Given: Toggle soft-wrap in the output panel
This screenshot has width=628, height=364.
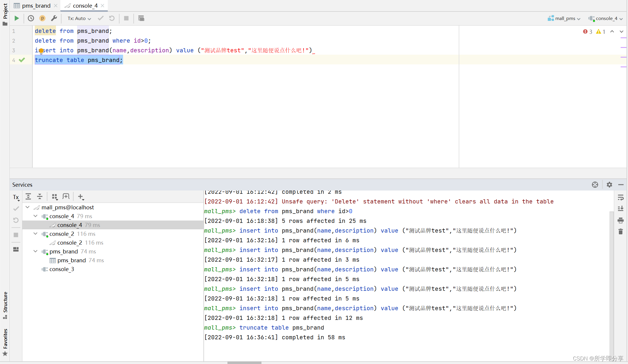Looking at the screenshot, I should tap(621, 197).
